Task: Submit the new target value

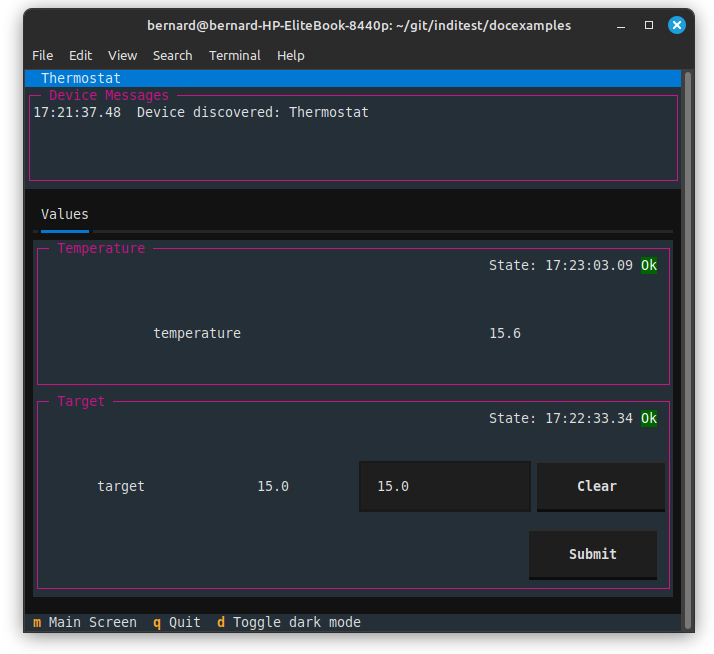Action: (592, 554)
